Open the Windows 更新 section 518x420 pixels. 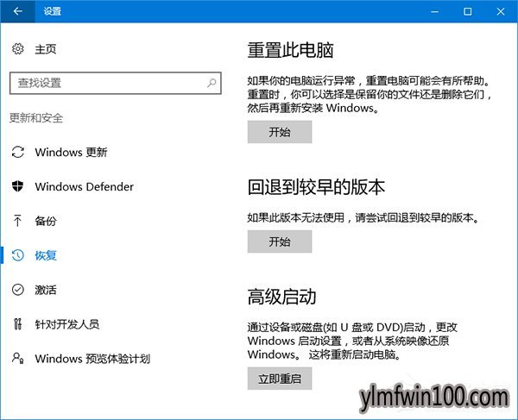click(x=71, y=152)
